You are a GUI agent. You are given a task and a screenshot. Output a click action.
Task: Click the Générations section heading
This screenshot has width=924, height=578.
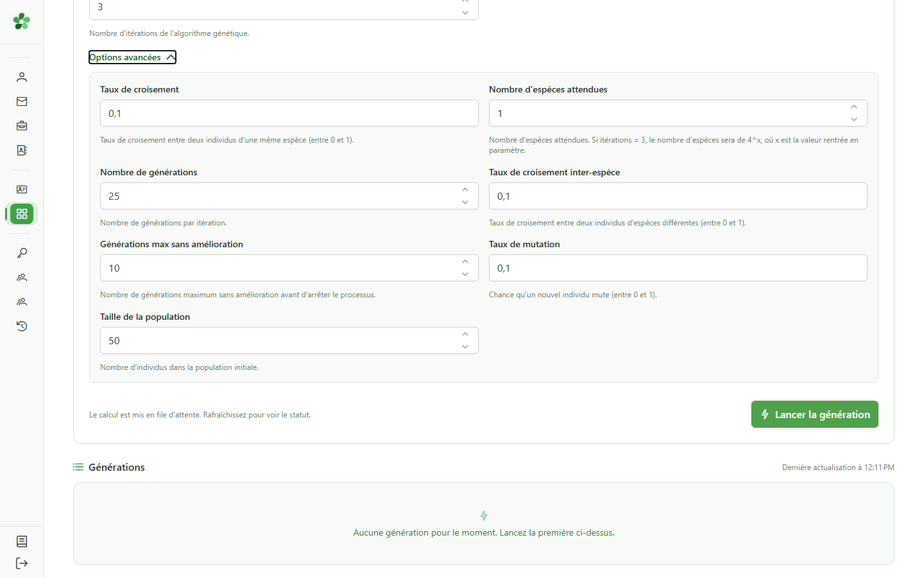[117, 467]
